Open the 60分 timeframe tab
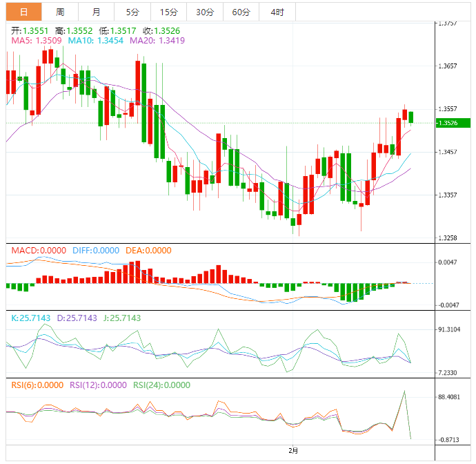The width and height of the screenshot is (476, 464). click(241, 12)
